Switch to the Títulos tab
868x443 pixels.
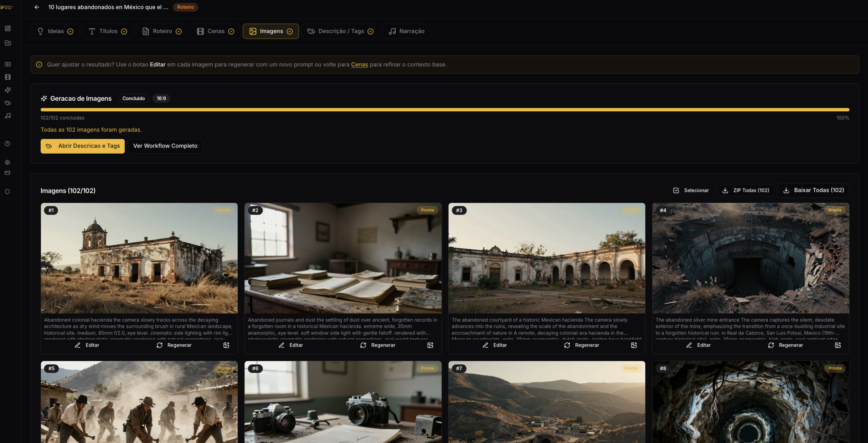pos(108,31)
